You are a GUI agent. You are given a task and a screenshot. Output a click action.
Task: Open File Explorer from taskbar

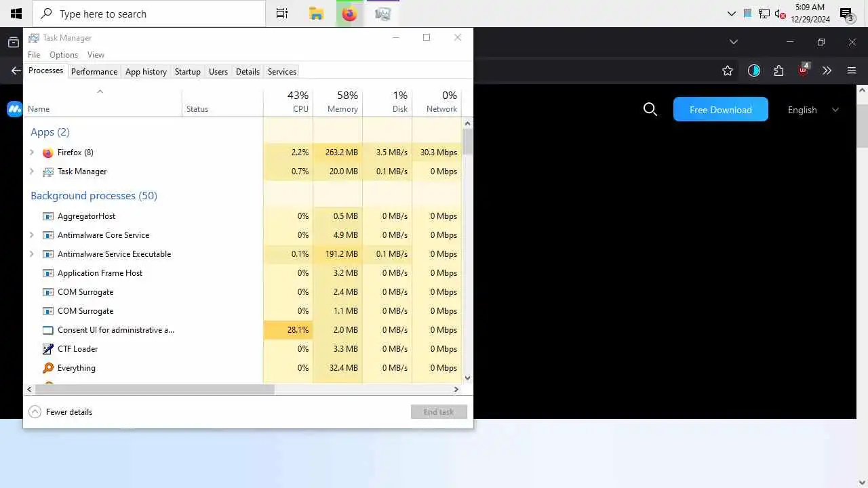coord(316,14)
